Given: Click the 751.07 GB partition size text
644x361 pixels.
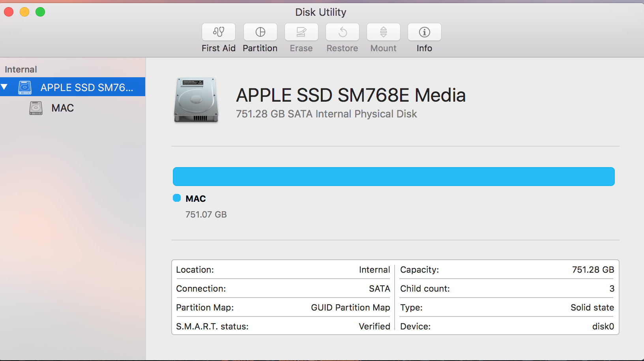Looking at the screenshot, I should [206, 214].
